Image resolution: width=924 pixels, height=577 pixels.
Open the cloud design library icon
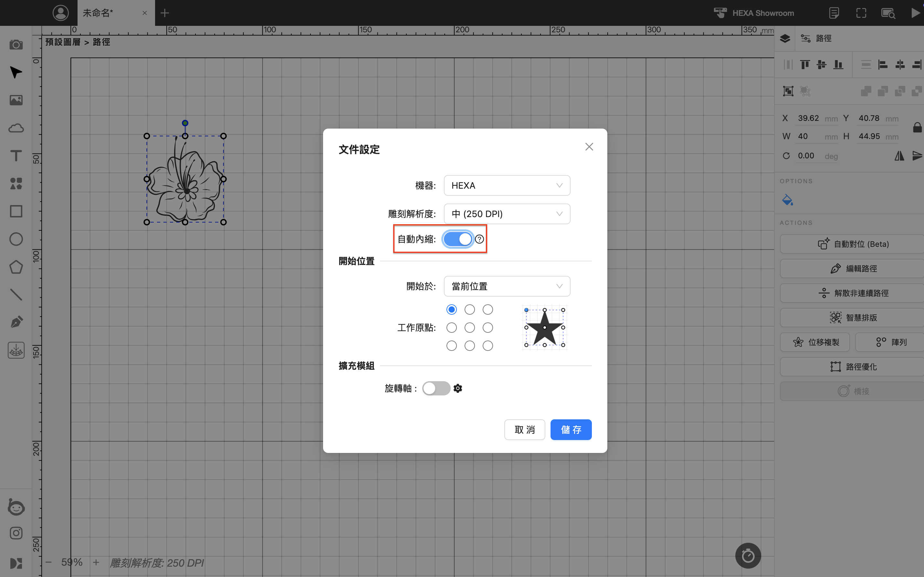pos(16,128)
